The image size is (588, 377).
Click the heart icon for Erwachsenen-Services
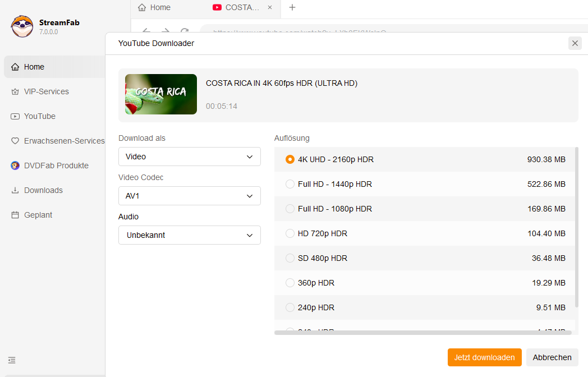click(x=15, y=141)
